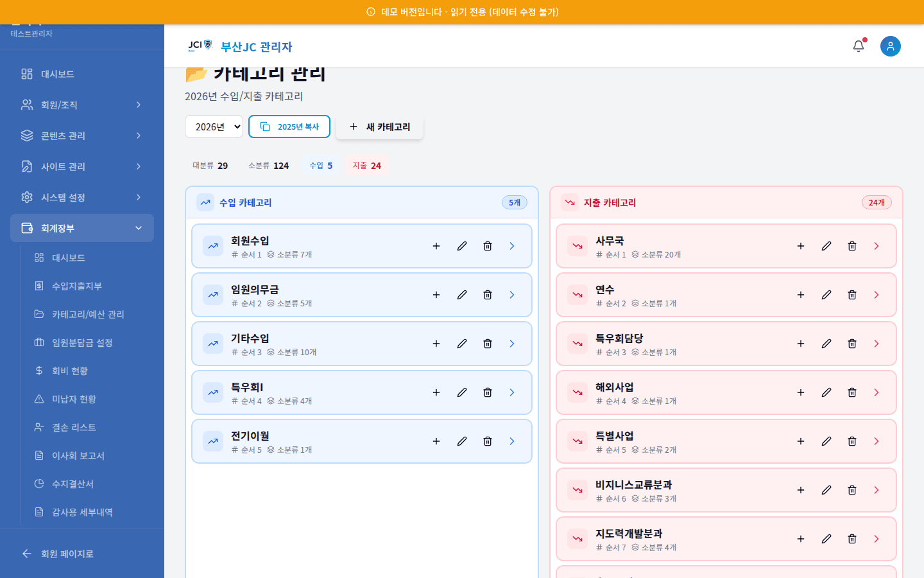Click the 2025년 복사 button
Screen dimensions: 924x578
tap(289, 127)
